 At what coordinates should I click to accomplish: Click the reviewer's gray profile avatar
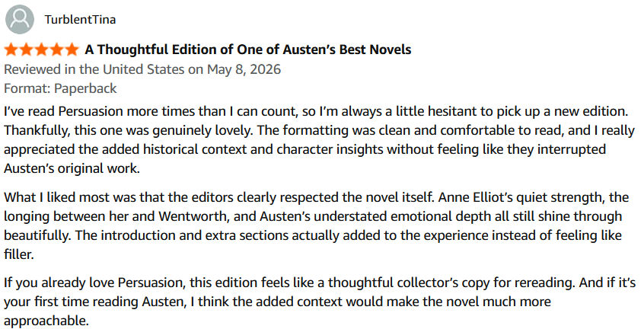coord(20,19)
